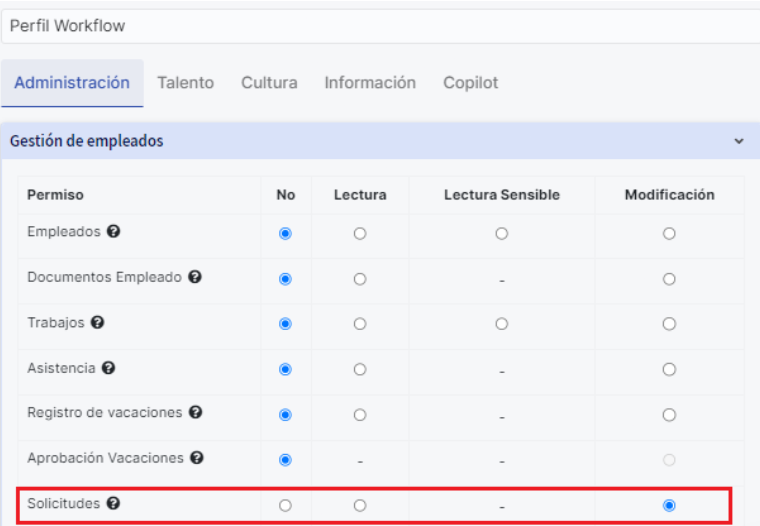Switch to the Cultura tab
Viewport: 760px width, 526px height.
click(x=269, y=83)
